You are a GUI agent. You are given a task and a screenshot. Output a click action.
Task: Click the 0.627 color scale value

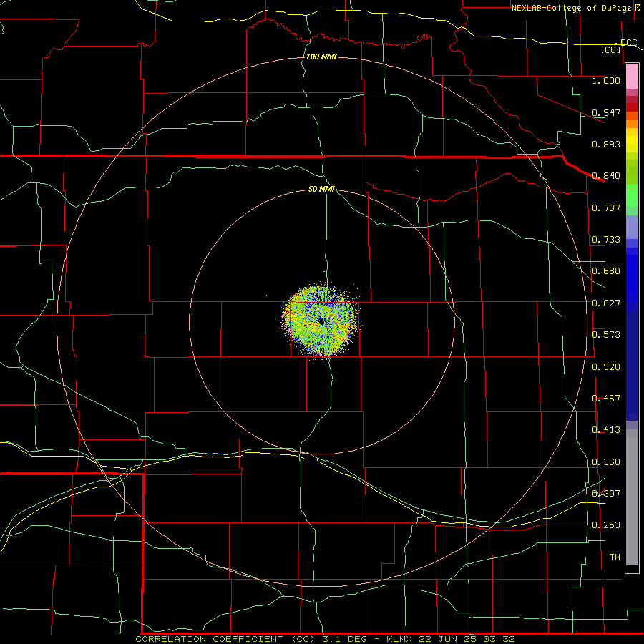tap(606, 303)
